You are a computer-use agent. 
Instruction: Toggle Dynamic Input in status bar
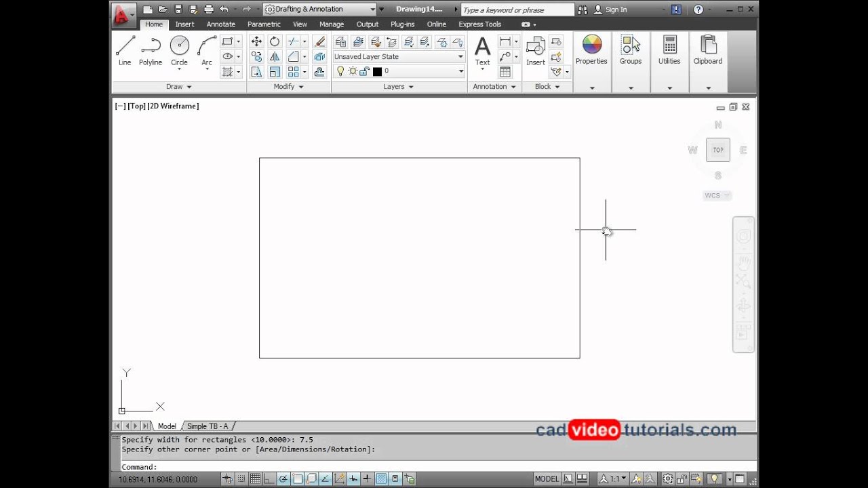354,479
